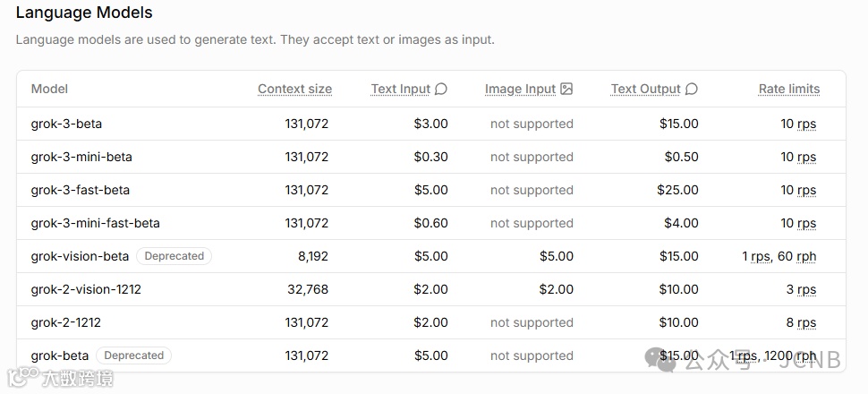Select the grok-3-beta model row
The height and width of the screenshot is (394, 868).
(x=66, y=124)
